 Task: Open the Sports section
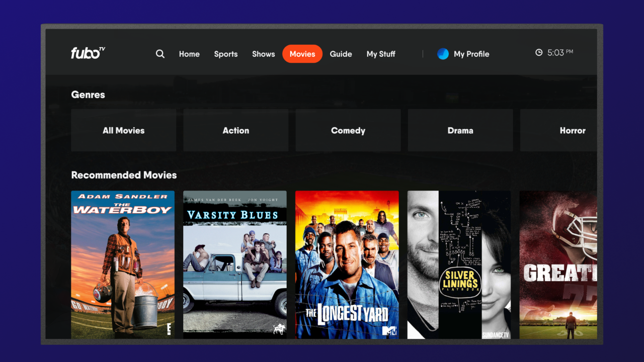[226, 54]
